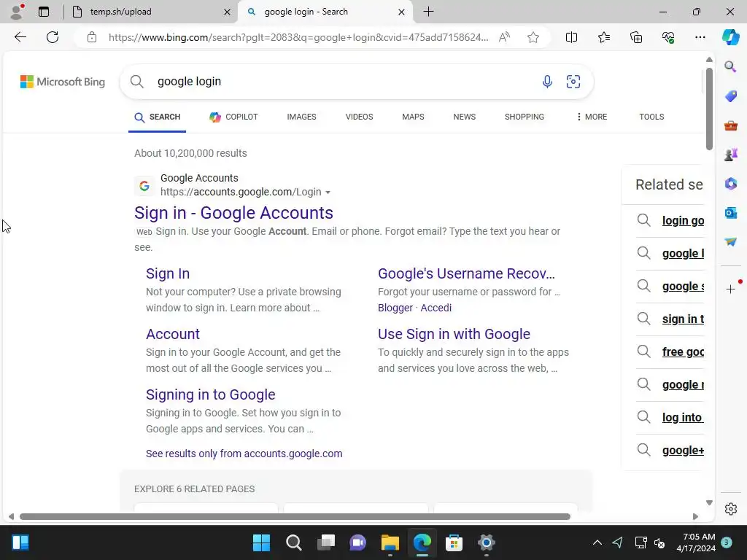The height and width of the screenshot is (560, 747).
Task: Click See results only from accounts.google.com
Action: tap(244, 454)
